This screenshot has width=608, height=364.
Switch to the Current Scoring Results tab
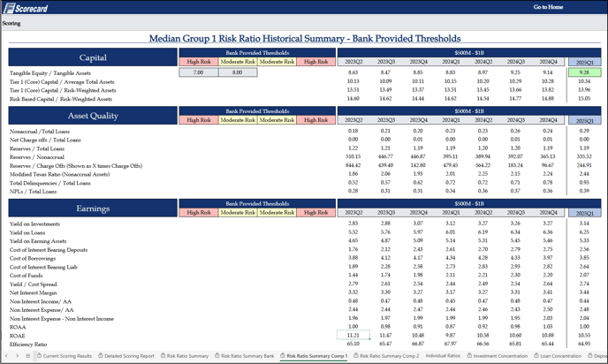(x=65, y=356)
